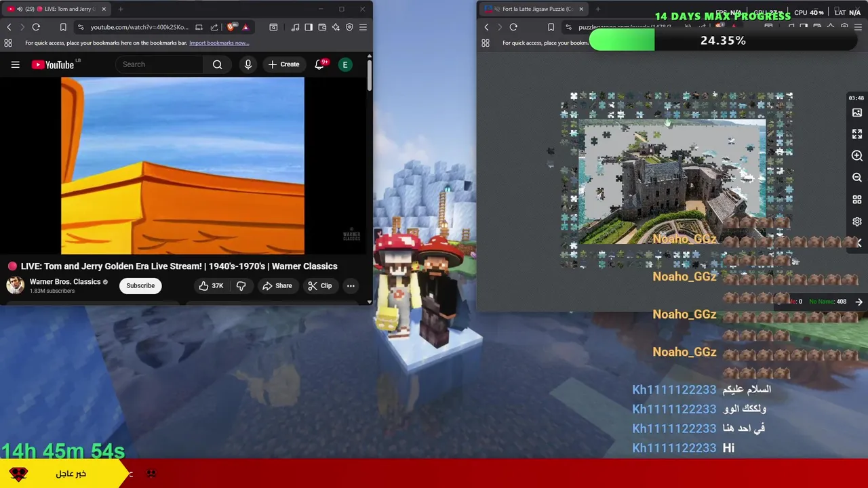Subscribe to Warner Bros. Classics

click(140, 285)
